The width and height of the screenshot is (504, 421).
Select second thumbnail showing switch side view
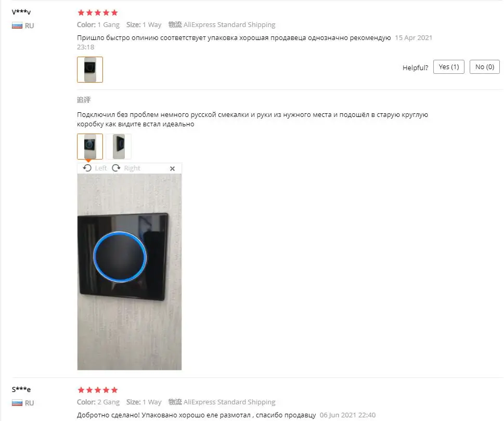coord(119,147)
